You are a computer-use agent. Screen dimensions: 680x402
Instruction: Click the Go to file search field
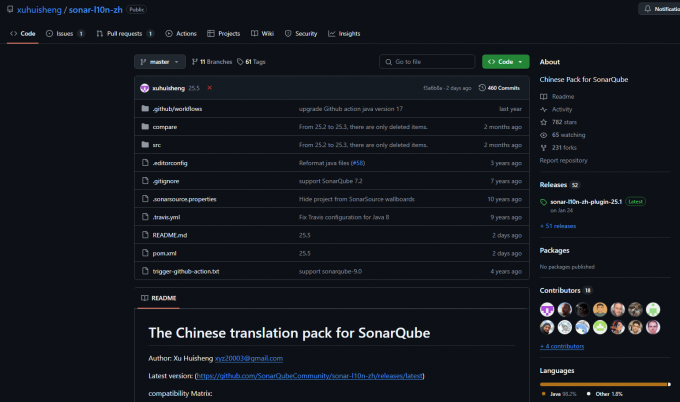click(427, 62)
